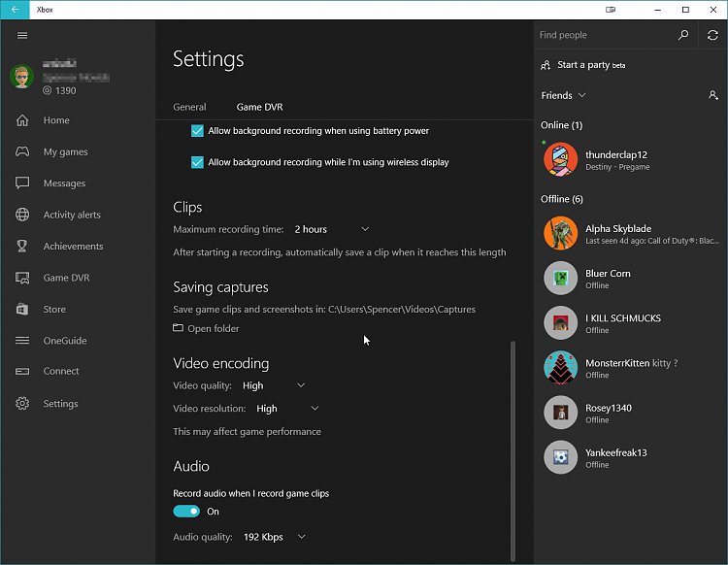Click thunderclap12's avatar
Screen dimensions: 728x565
pos(560,159)
